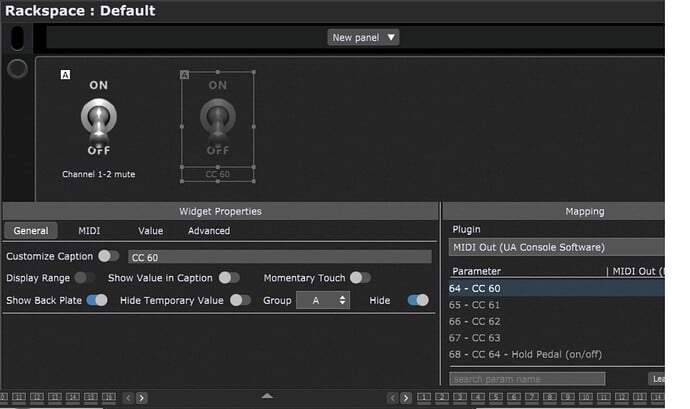The image size is (690, 409).
Task: Collapse the bottom panel with the up arrow
Action: click(267, 396)
